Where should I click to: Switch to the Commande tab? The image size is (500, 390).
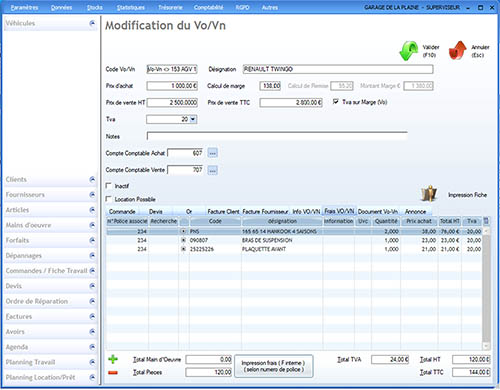[x=122, y=211]
